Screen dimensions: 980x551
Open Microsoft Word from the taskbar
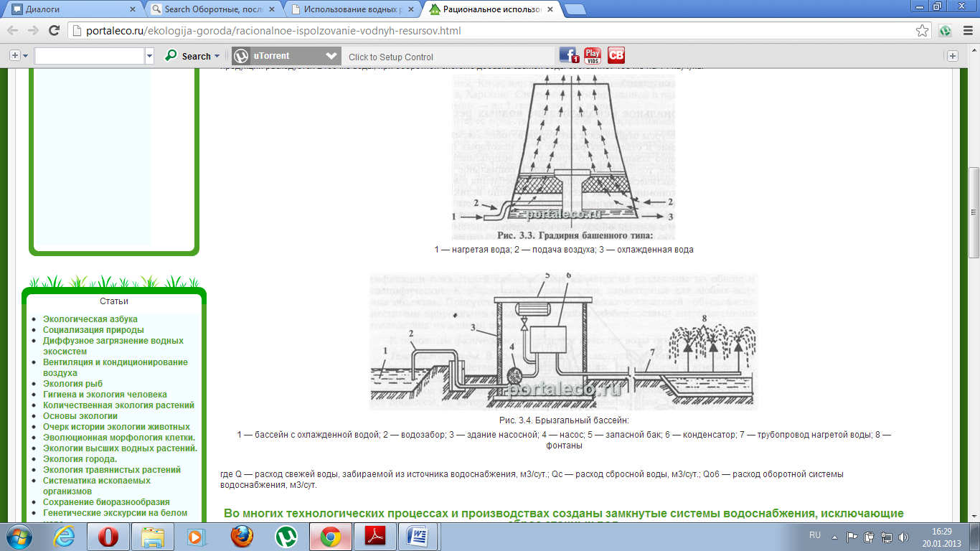(420, 536)
